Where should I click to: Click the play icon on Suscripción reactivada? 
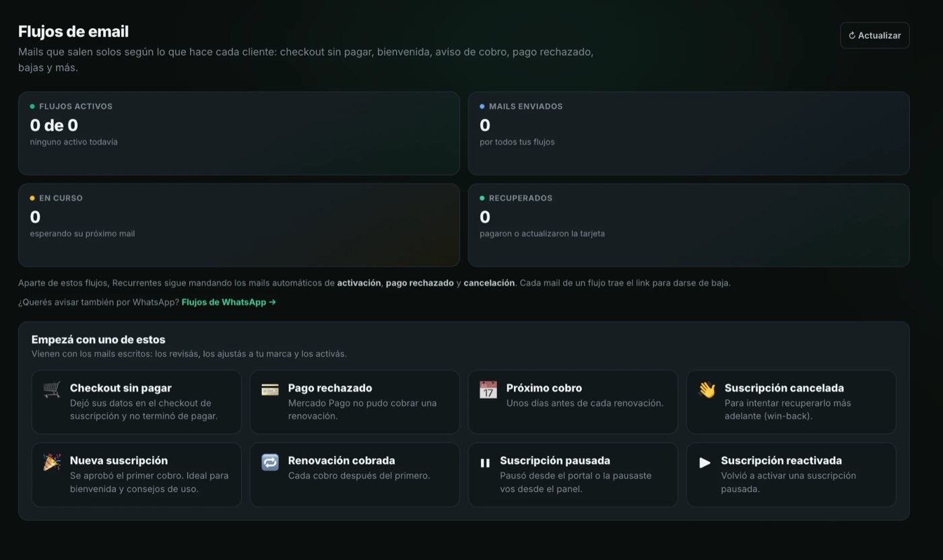pyautogui.click(x=705, y=463)
